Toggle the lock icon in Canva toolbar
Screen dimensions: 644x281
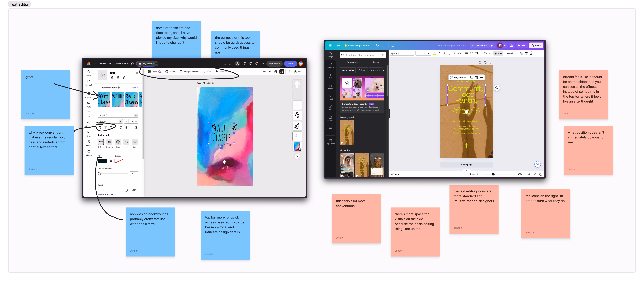[531, 53]
